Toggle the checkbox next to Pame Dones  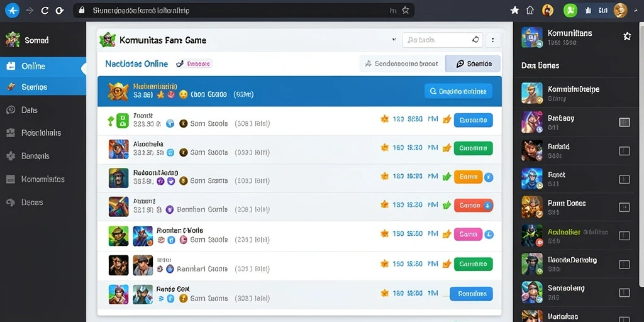[x=625, y=207]
